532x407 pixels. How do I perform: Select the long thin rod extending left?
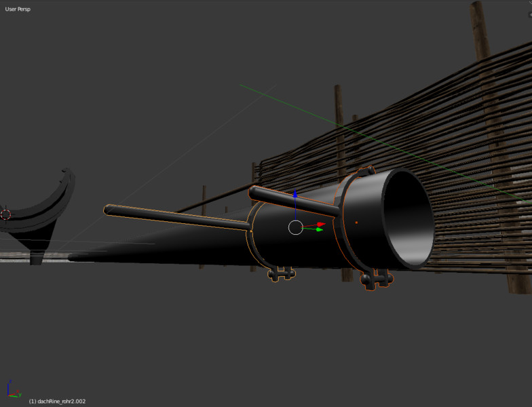(x=170, y=218)
